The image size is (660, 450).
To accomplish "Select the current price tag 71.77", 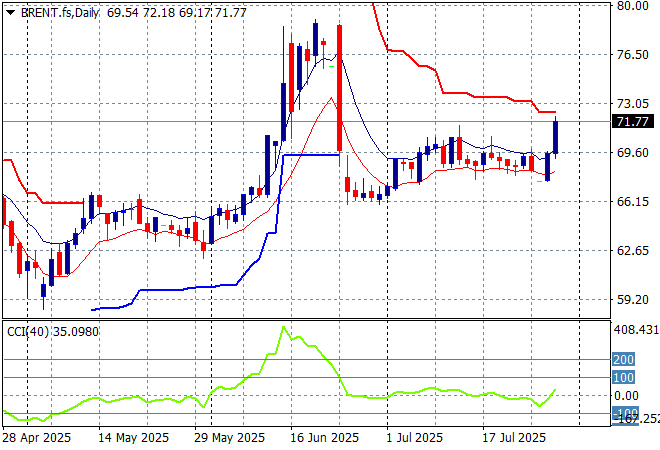I will [x=633, y=122].
